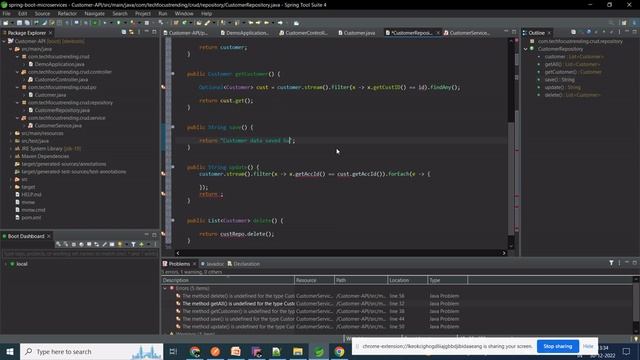This screenshot has height=360, width=640.
Task: Switch to the Customer.java editor tab
Action: pos(356,33)
